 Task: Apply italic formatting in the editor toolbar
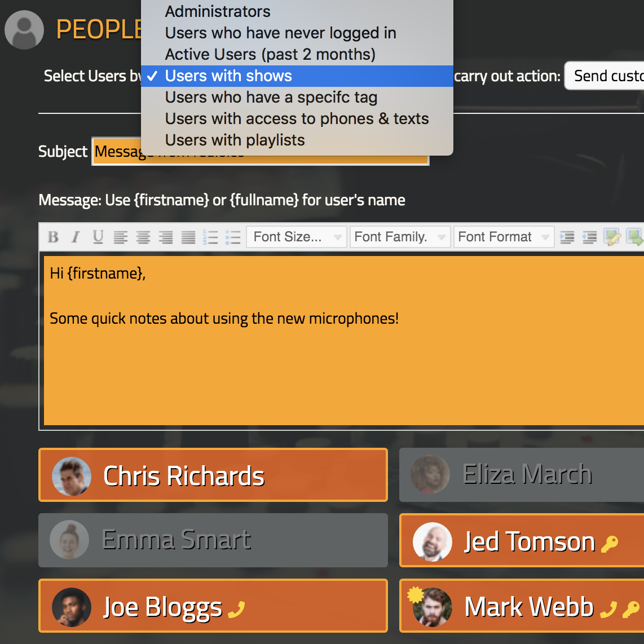pyautogui.click(x=76, y=237)
